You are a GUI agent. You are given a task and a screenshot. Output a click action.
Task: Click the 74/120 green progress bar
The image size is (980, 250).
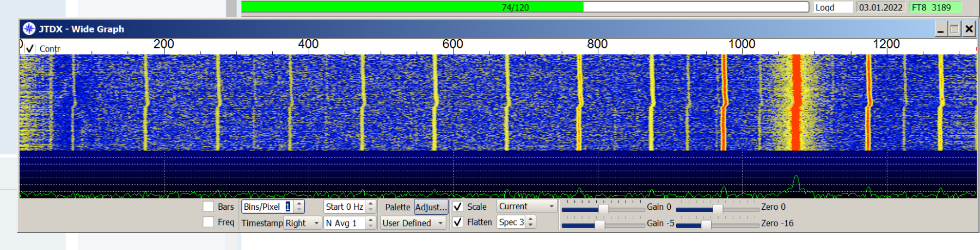pos(525,7)
